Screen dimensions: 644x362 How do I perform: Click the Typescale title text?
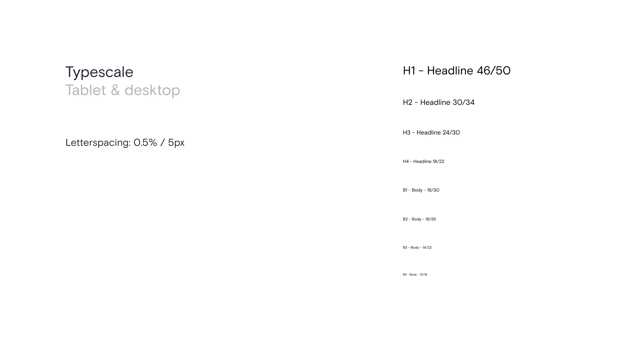pyautogui.click(x=99, y=72)
